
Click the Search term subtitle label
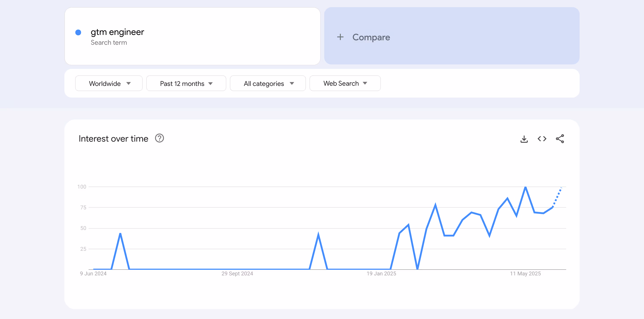(109, 43)
